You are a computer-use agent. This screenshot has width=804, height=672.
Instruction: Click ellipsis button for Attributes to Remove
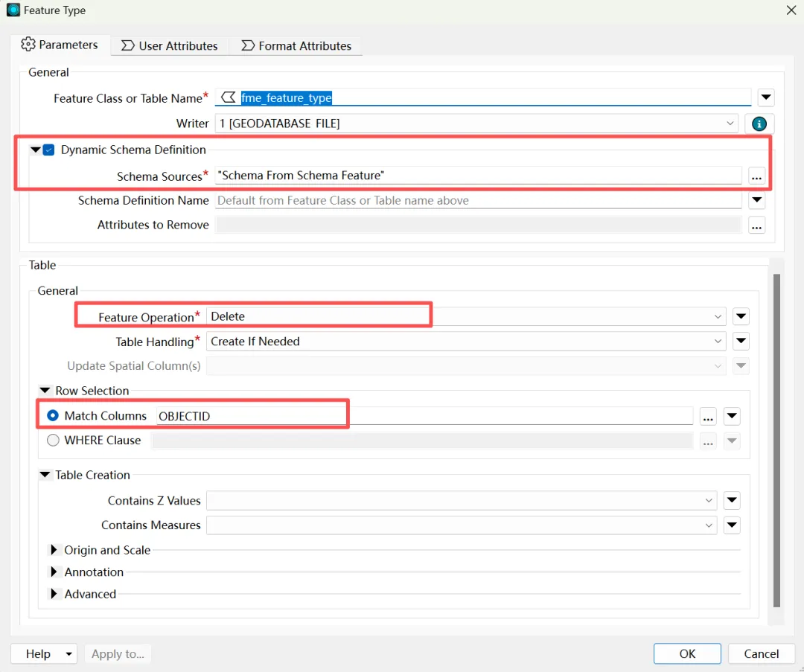(x=757, y=225)
